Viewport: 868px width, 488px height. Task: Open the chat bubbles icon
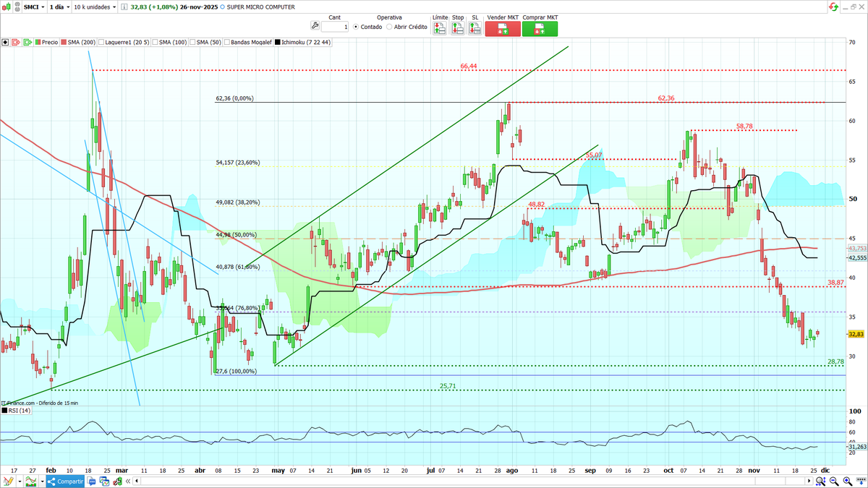[93, 481]
